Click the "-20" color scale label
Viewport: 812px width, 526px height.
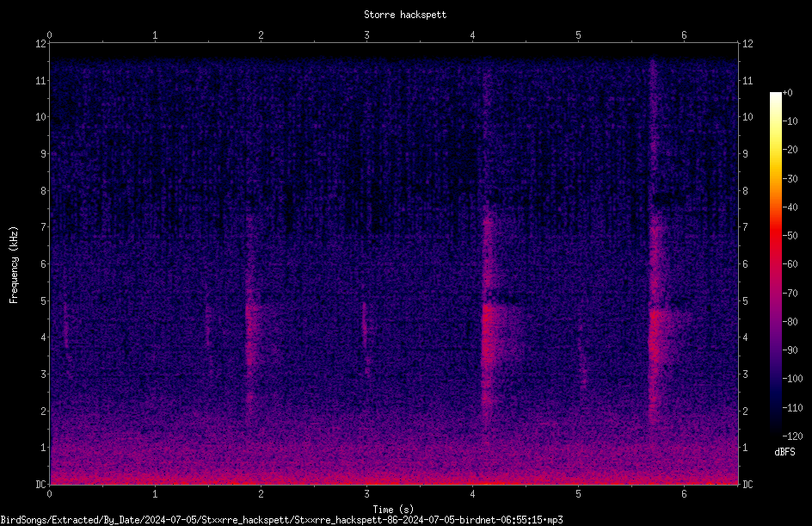[790, 150]
